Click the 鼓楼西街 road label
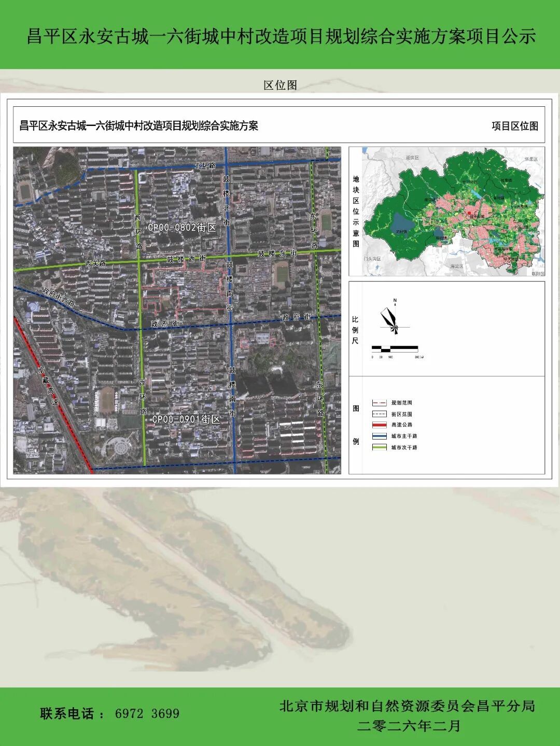 [x=186, y=259]
